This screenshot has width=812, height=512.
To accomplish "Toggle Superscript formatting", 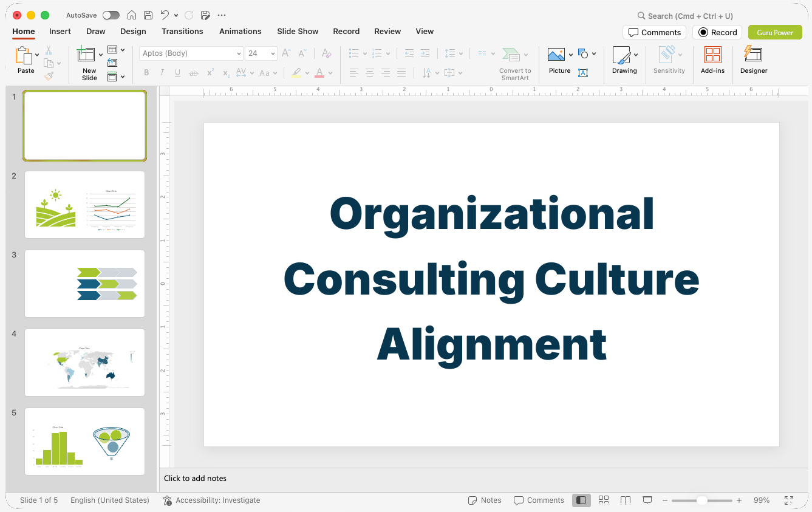I will pyautogui.click(x=210, y=73).
